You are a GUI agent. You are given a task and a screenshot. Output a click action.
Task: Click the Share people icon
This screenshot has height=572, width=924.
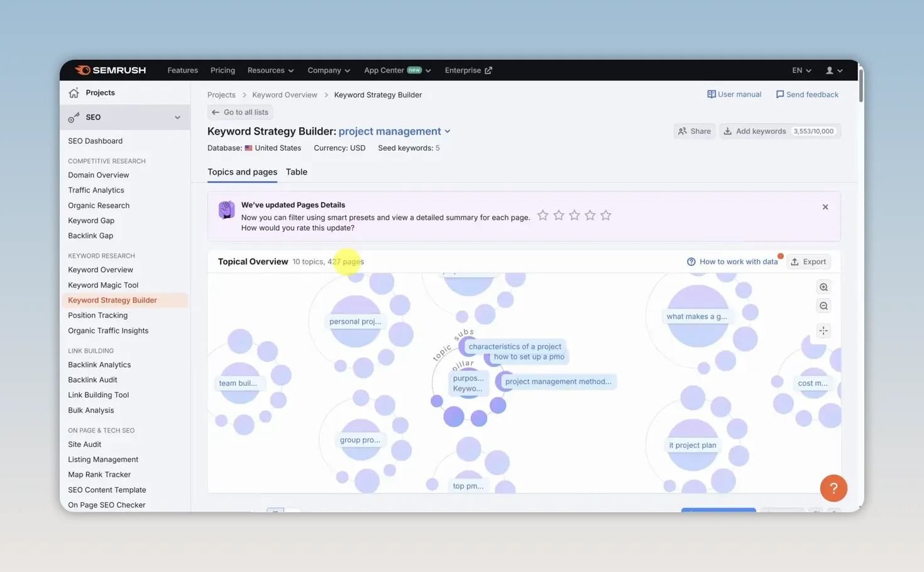tap(683, 131)
